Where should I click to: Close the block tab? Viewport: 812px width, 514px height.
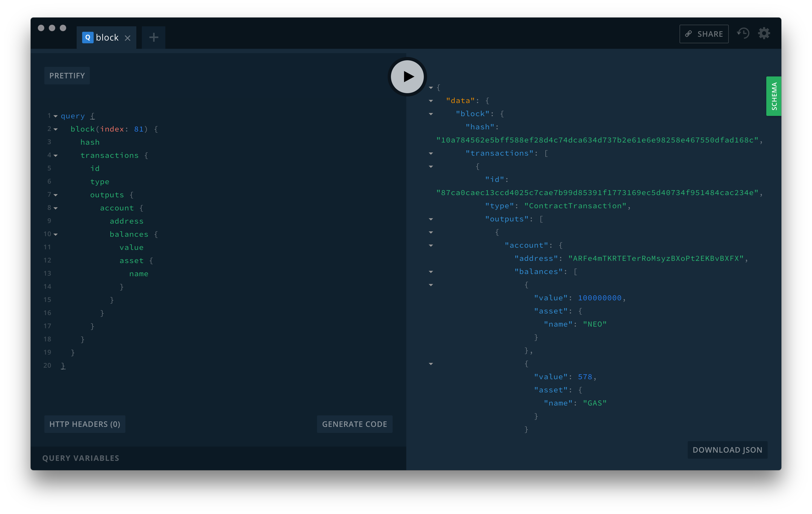128,38
